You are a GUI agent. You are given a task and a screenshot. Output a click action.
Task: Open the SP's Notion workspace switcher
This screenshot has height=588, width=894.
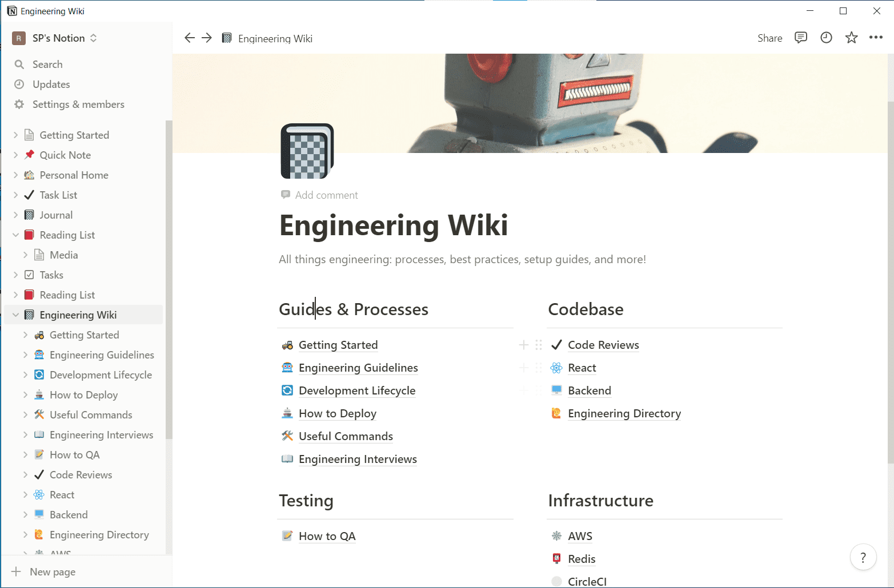point(57,38)
